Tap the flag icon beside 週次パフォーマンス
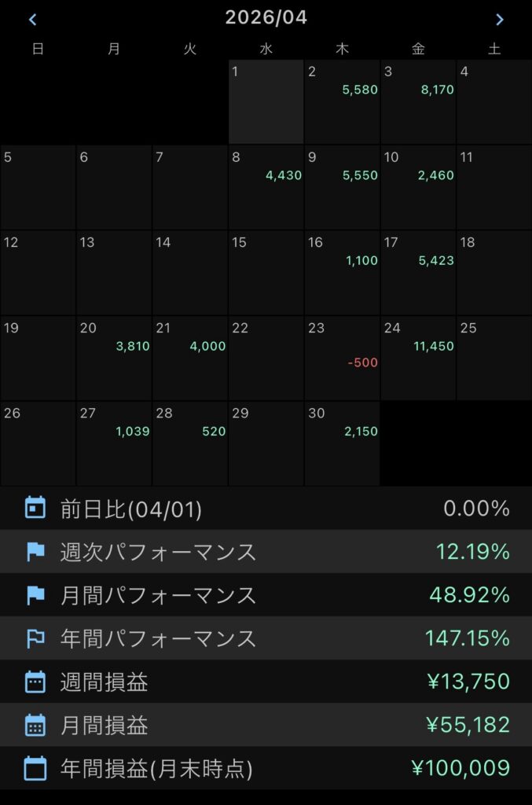Viewport: 532px width, 805px height. [35, 551]
